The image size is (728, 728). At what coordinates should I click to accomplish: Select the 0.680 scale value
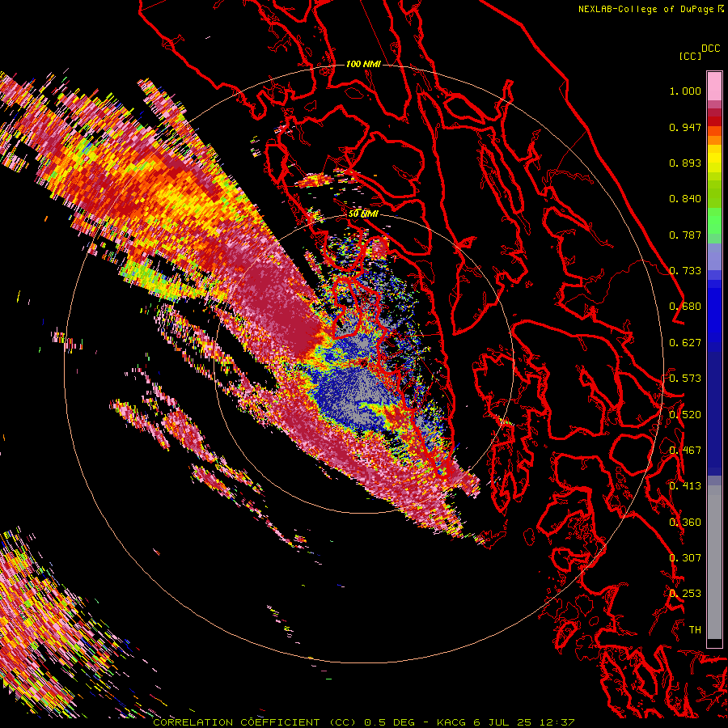685,307
